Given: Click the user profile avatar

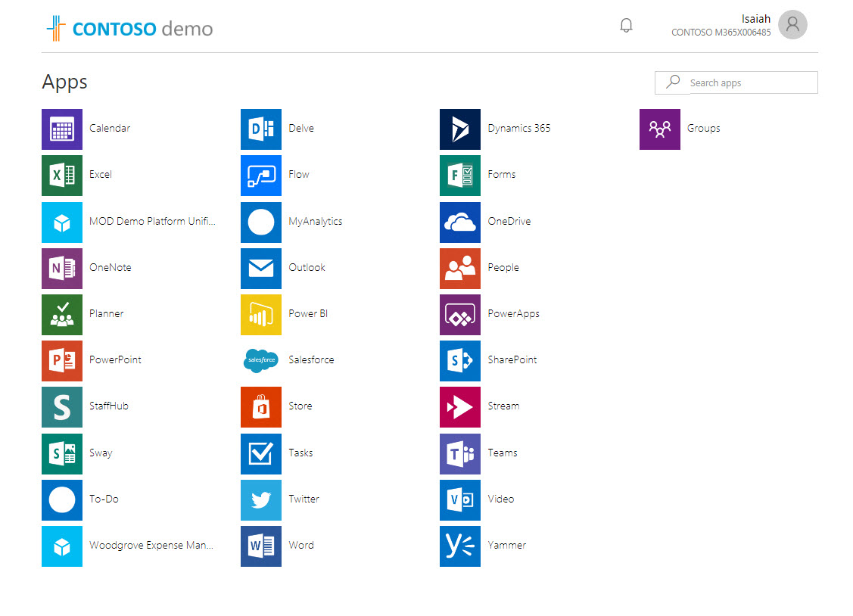Looking at the screenshot, I should pos(792,25).
